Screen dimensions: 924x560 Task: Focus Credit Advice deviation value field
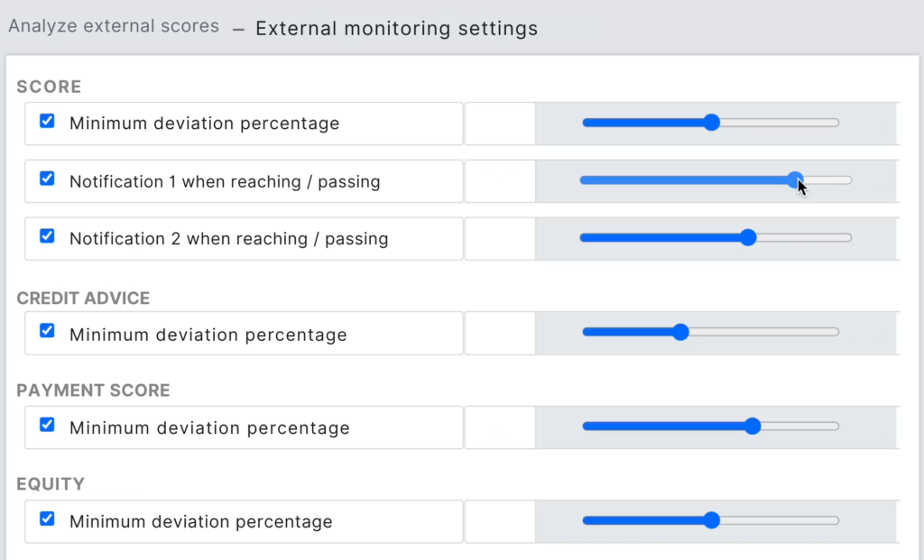coord(500,334)
